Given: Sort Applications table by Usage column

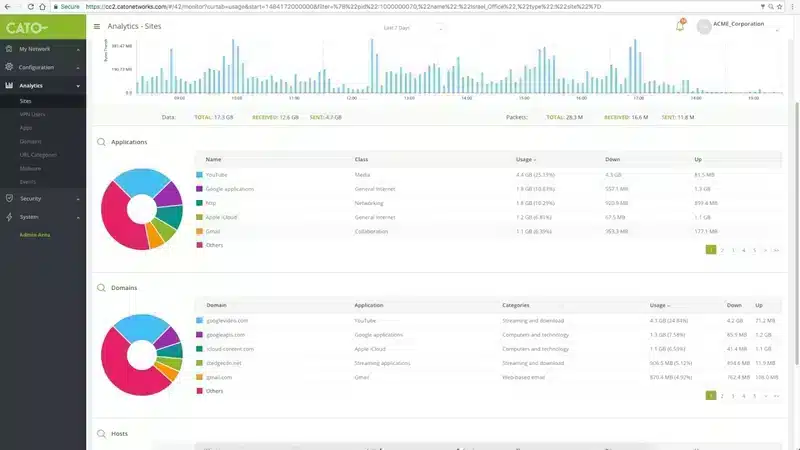Looking at the screenshot, I should 526,159.
